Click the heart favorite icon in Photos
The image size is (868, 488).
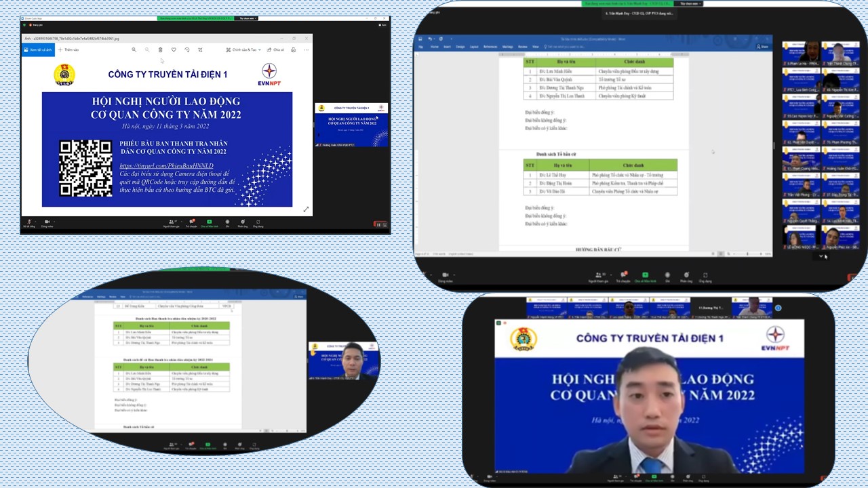(174, 49)
